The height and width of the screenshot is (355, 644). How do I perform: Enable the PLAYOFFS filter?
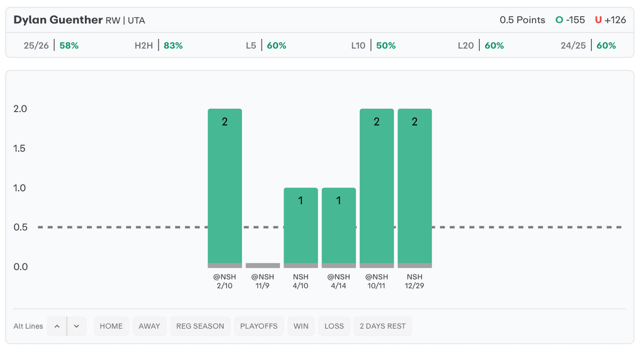[x=258, y=326]
